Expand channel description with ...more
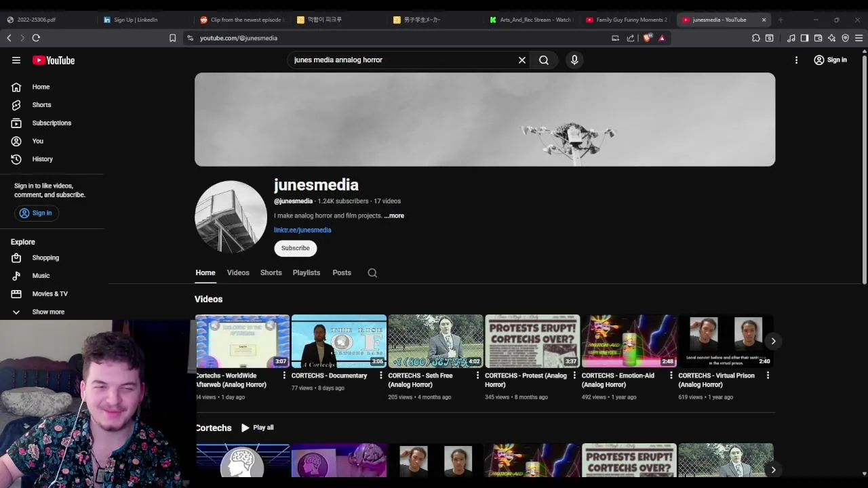 pyautogui.click(x=394, y=216)
